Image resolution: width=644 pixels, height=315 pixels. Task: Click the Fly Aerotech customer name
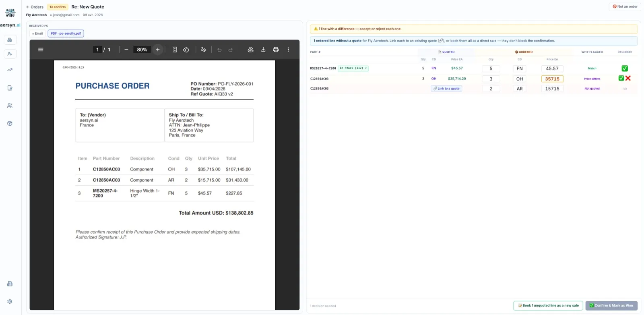(36, 15)
